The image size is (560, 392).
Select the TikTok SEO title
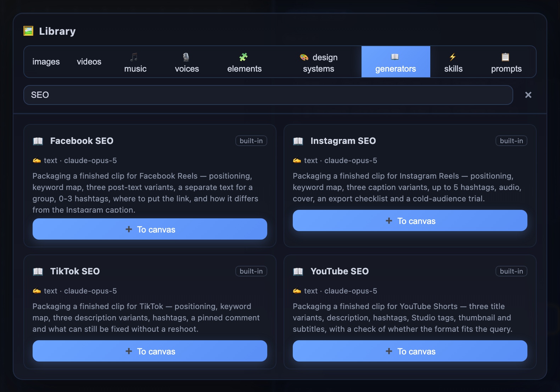coord(75,271)
